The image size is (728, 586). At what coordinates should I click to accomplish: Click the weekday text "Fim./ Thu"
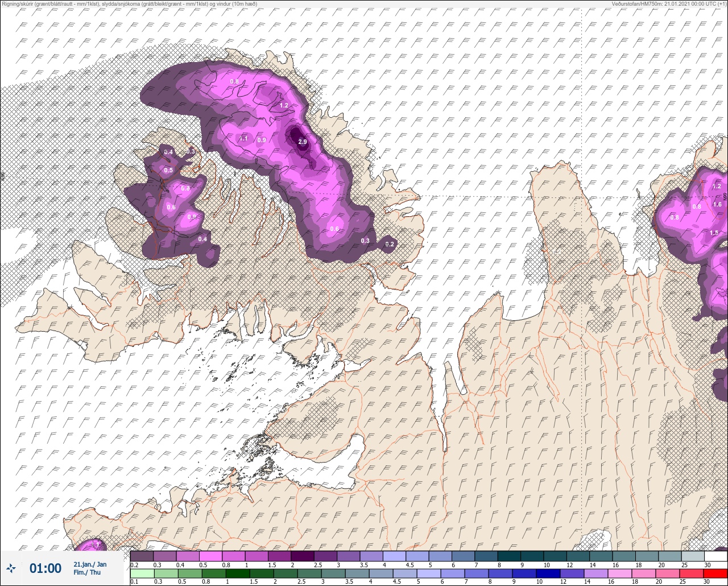tap(87, 572)
